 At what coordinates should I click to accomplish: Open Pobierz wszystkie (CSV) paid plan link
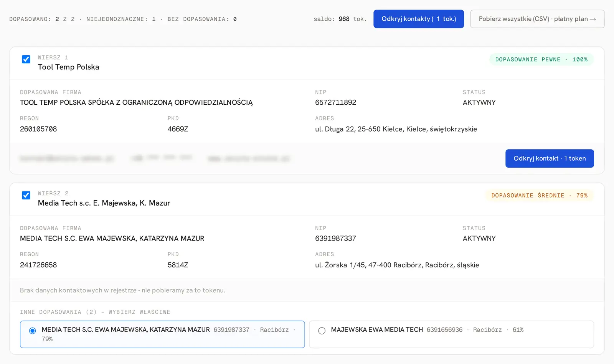[537, 19]
